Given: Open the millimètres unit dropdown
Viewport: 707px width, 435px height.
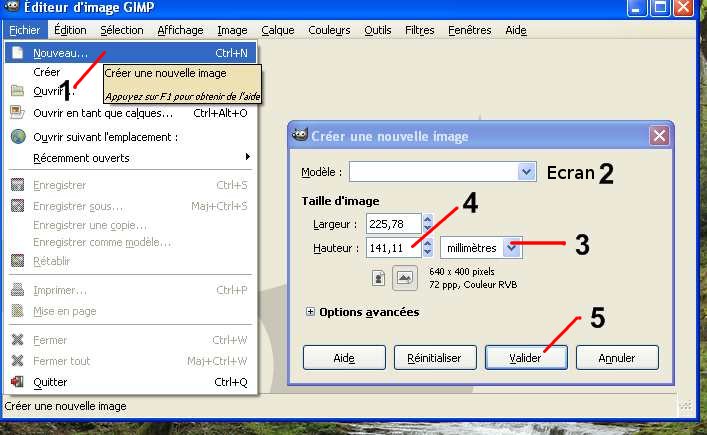Looking at the screenshot, I should click(x=512, y=248).
